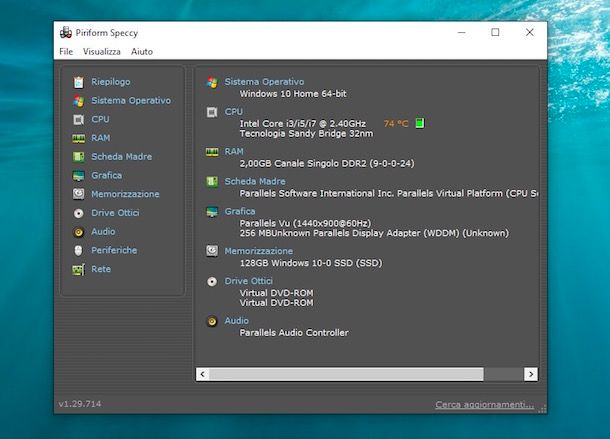Open Rete via its network icon
This screenshot has height=439, width=610.
(x=78, y=270)
